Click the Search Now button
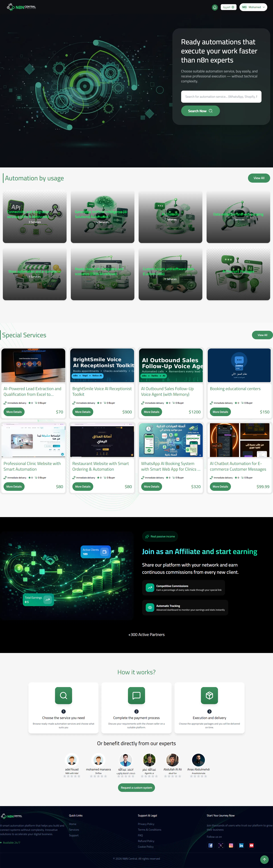The image size is (273, 868). [x=200, y=111]
